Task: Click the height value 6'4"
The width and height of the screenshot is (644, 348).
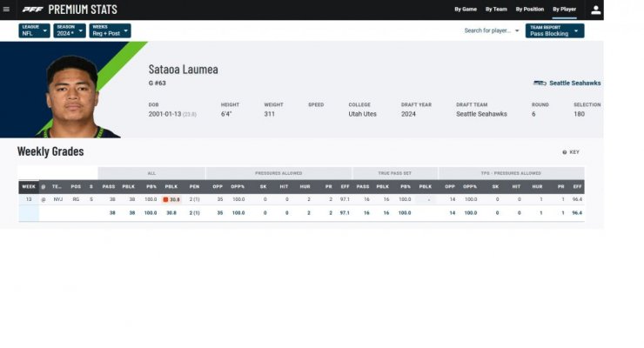Action: pyautogui.click(x=226, y=114)
